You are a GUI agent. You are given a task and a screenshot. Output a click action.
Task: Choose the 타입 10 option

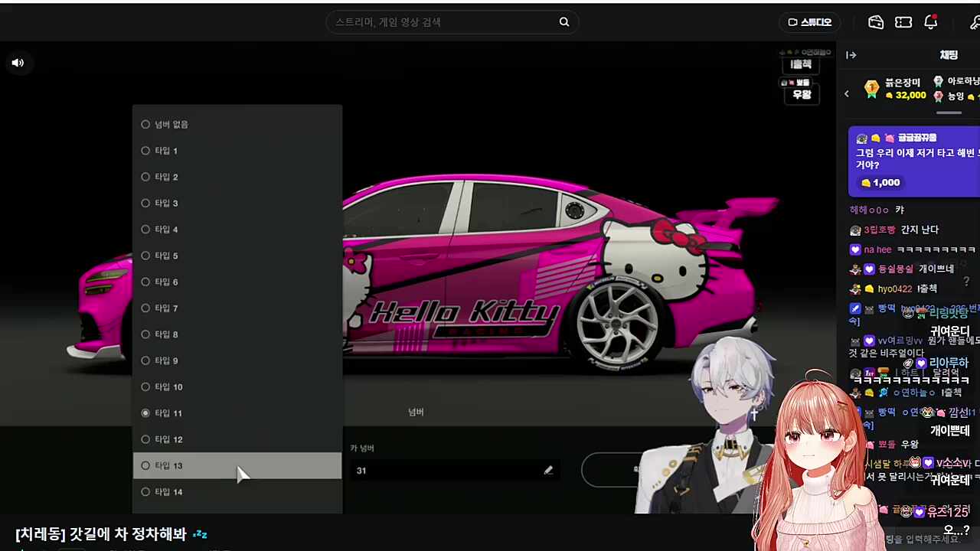point(237,386)
